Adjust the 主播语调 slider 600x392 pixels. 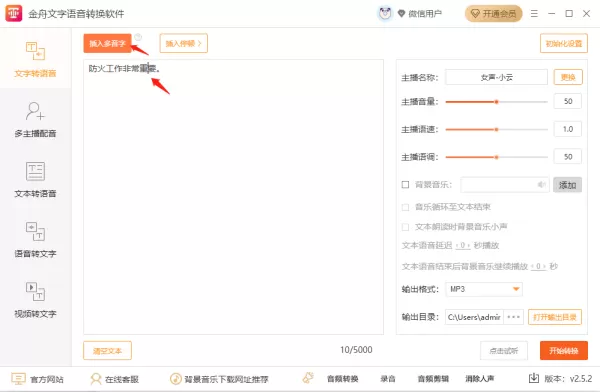pos(496,157)
